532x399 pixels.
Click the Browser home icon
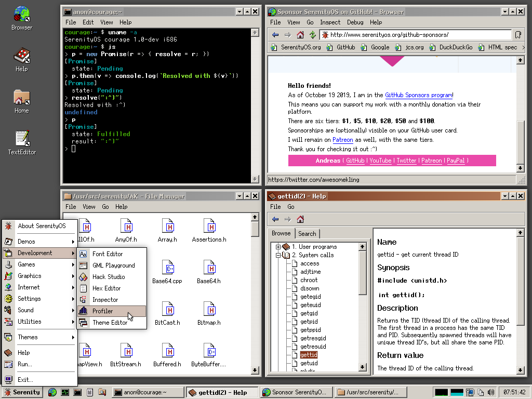coord(300,35)
